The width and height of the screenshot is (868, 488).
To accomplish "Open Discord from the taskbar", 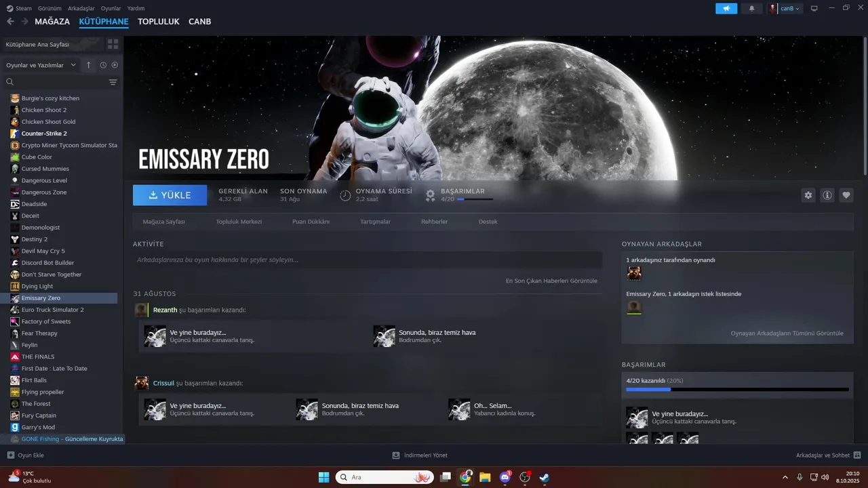I will pos(505,477).
